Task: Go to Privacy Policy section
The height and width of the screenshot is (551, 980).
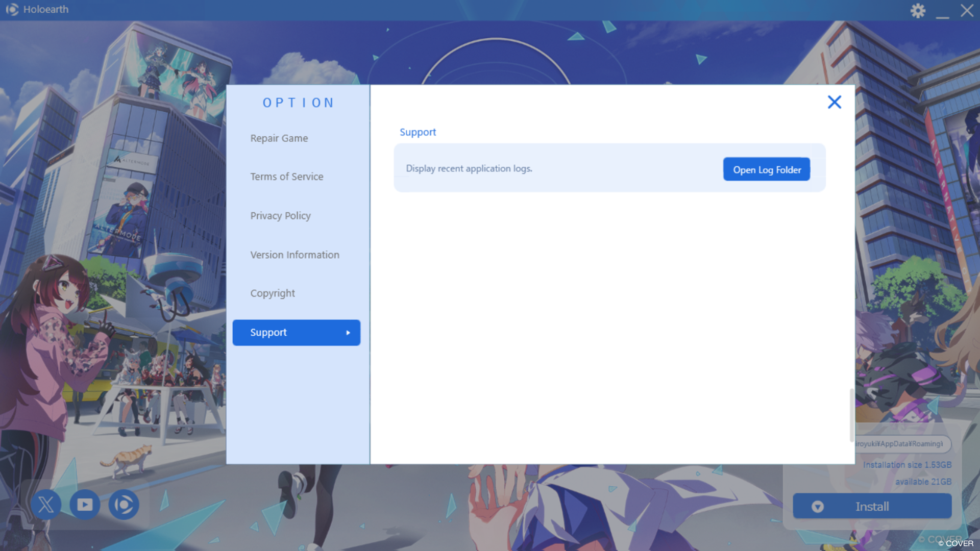Action: pos(280,216)
